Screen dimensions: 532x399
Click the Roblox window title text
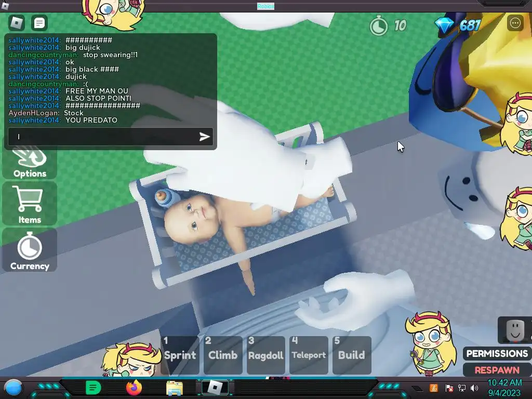point(265,6)
